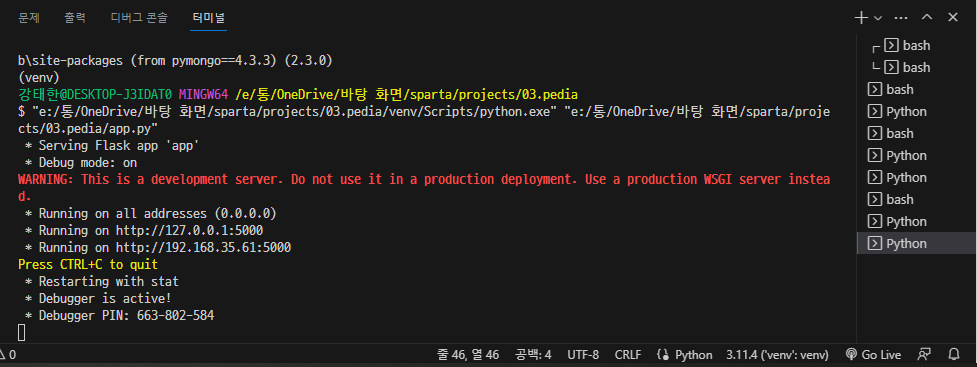Close the bottom panel with the X
Viewport: 977px width, 367px height.
(x=953, y=17)
